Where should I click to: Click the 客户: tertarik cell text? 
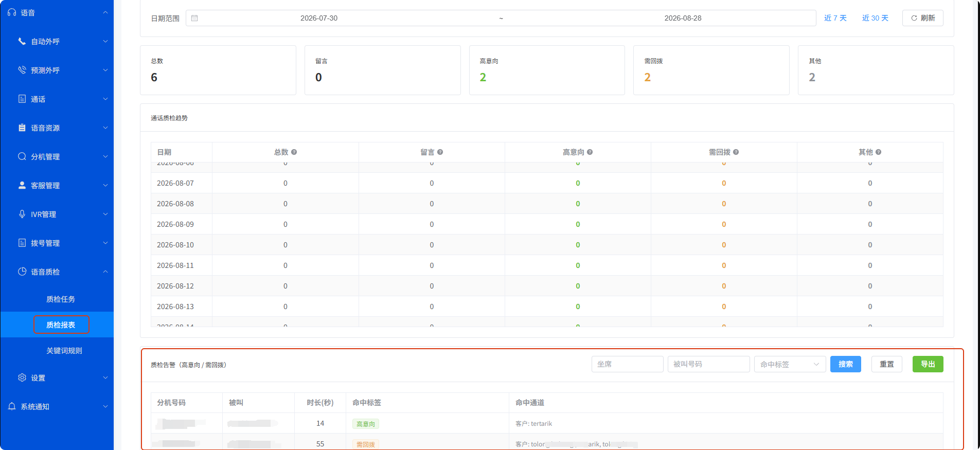pos(533,424)
